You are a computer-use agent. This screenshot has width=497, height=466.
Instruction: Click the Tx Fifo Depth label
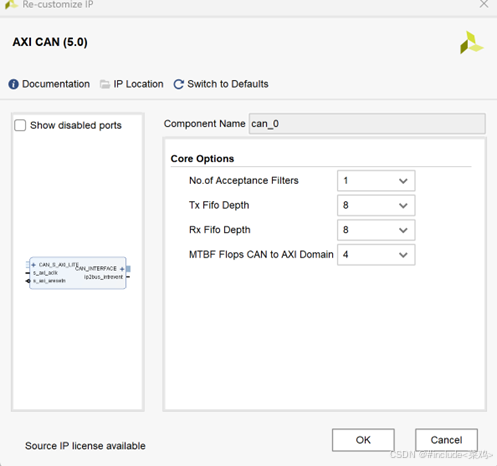[219, 205]
